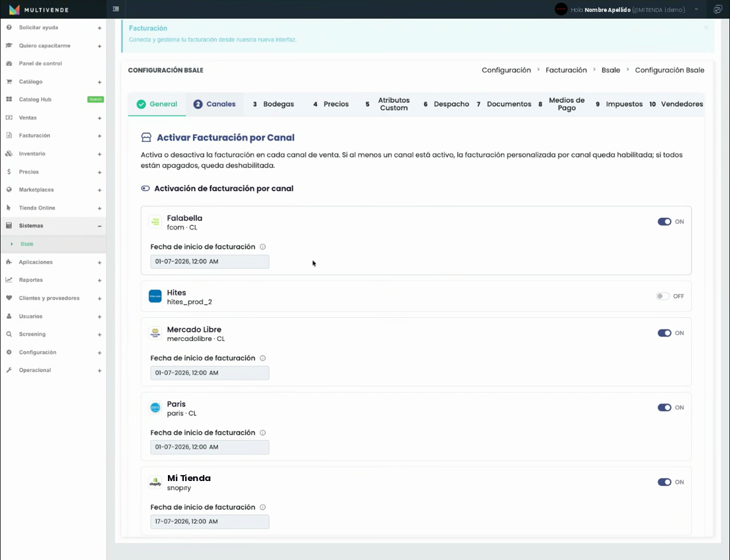The height and width of the screenshot is (560, 730).
Task: Click Facturación breadcrumb link
Action: (566, 70)
